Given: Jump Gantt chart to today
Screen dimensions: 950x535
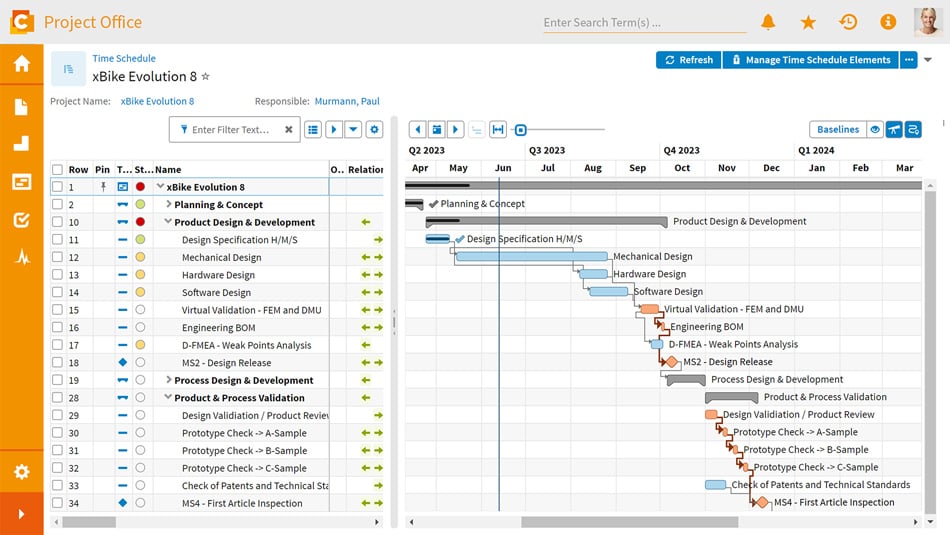Looking at the screenshot, I should pos(436,130).
